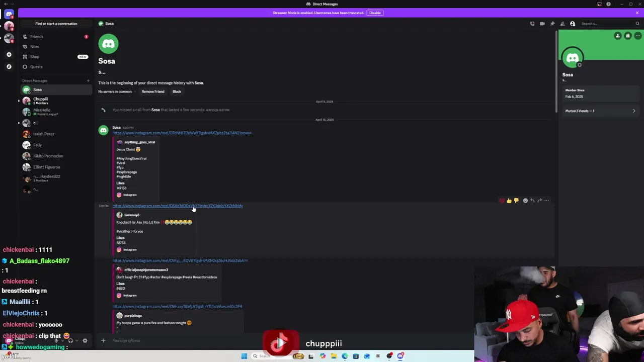Click the Block button
This screenshot has width=644, height=362.
point(177,92)
